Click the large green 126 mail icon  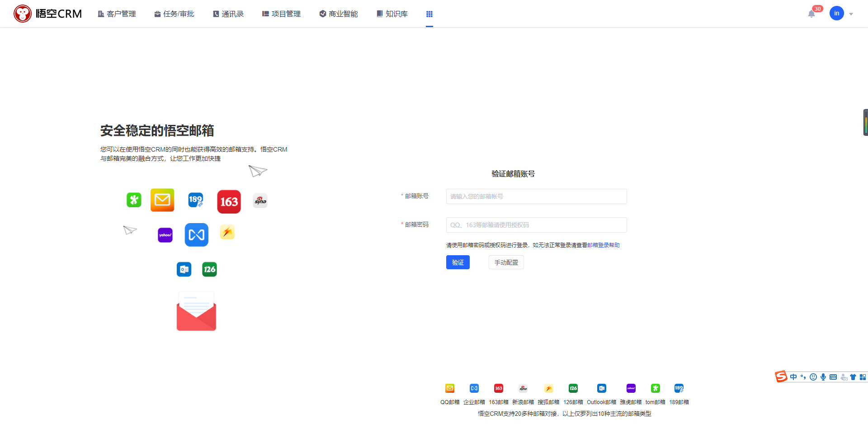click(209, 269)
